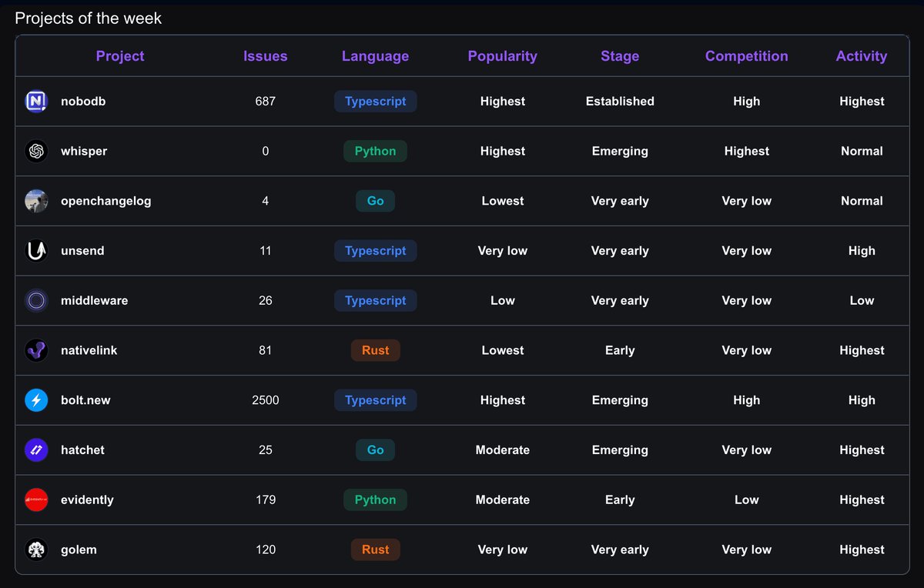Click 'Lowest' popularity in openchangelog row
The height and width of the screenshot is (588, 924).
503,201
